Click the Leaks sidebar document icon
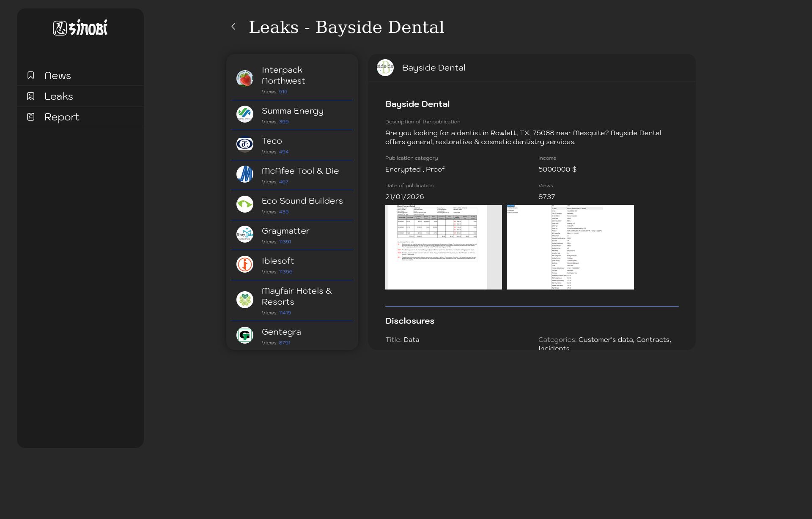 (x=31, y=96)
